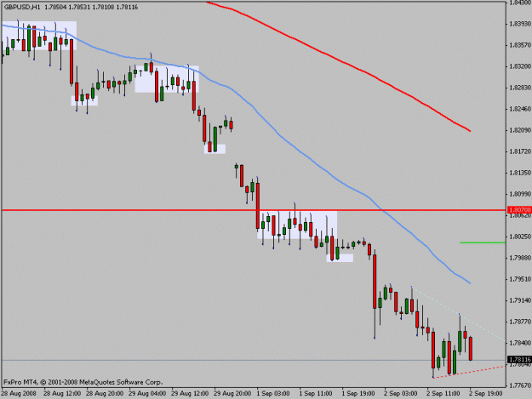
Task: Click the 1.79510 price axis label
Action: [520, 279]
